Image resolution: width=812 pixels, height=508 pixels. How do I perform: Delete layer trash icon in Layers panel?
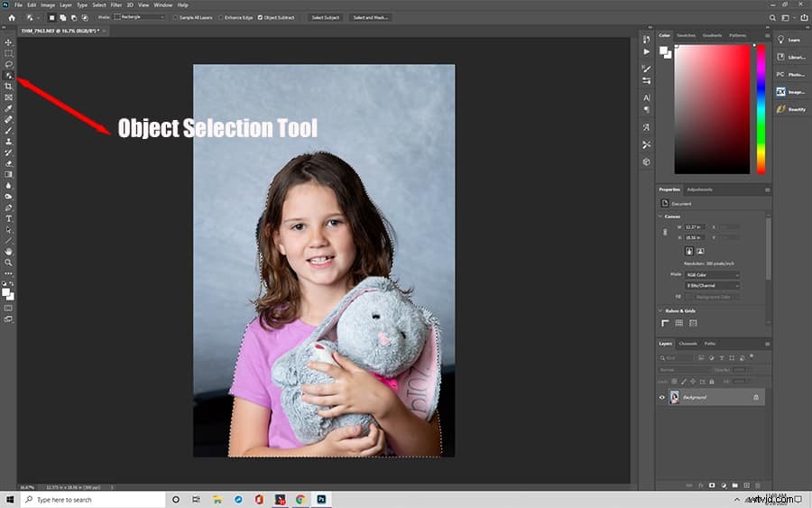tap(758, 485)
